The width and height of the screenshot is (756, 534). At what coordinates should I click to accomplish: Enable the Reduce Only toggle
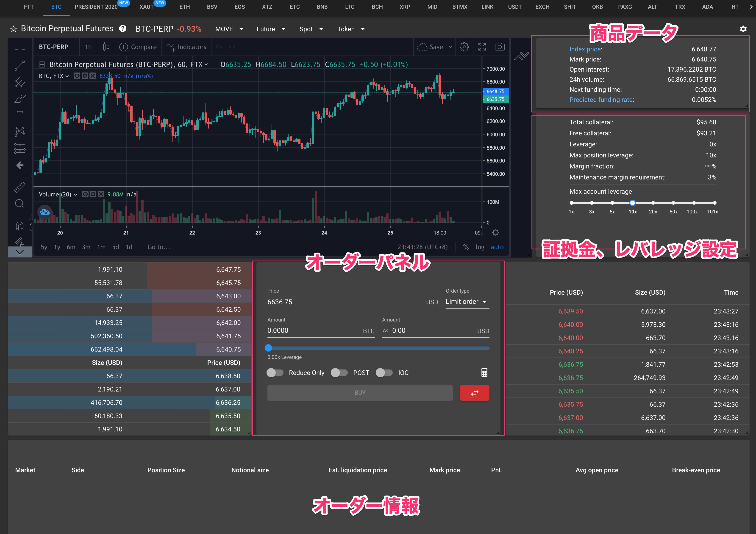tap(275, 373)
